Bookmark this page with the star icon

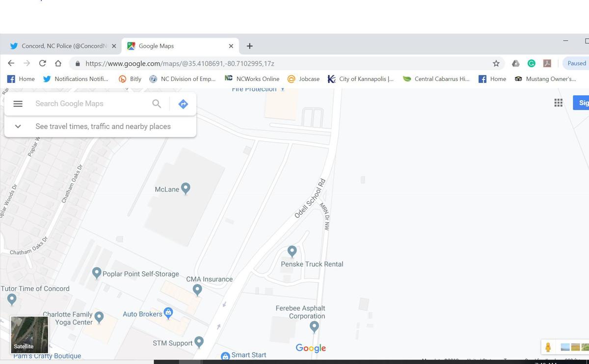[496, 63]
